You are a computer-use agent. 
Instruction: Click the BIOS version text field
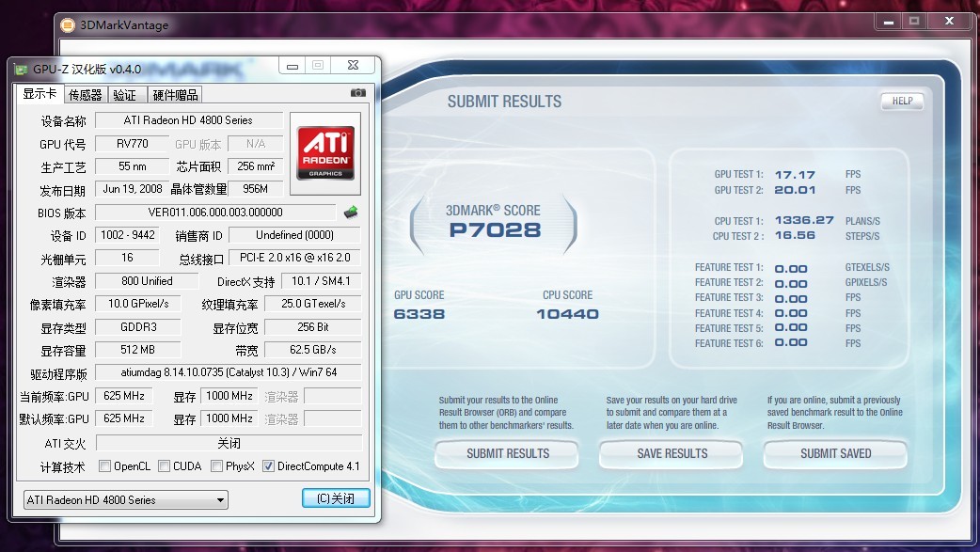click(x=215, y=213)
